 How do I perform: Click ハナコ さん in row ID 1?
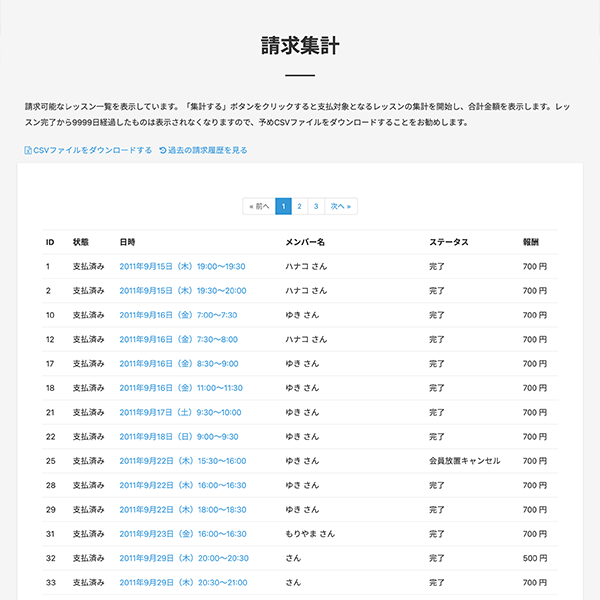[306, 266]
